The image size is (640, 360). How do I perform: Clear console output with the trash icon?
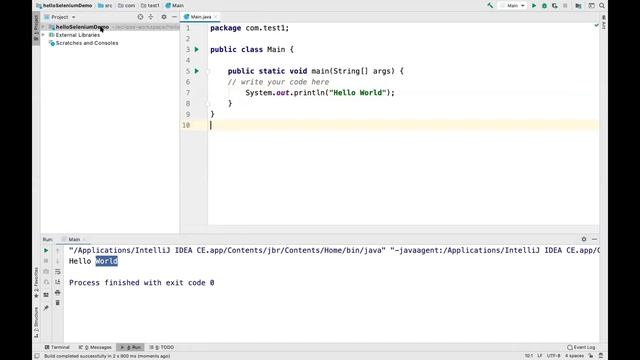point(58,303)
